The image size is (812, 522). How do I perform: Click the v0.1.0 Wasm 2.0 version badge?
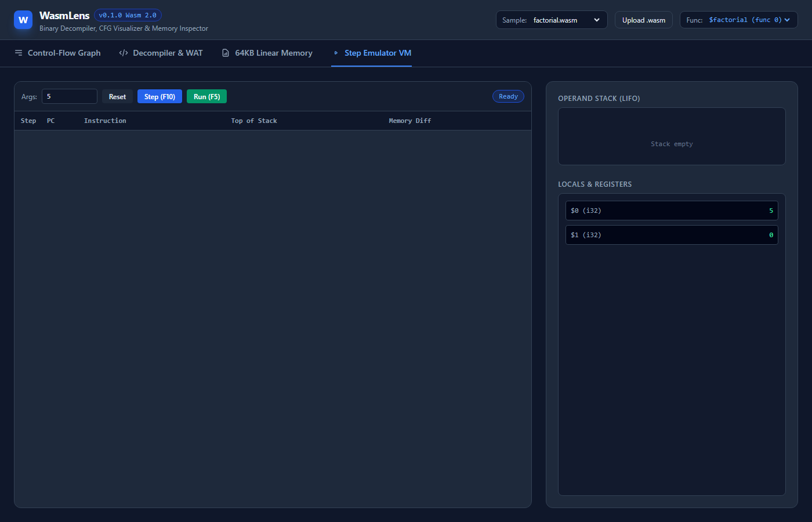click(x=128, y=15)
